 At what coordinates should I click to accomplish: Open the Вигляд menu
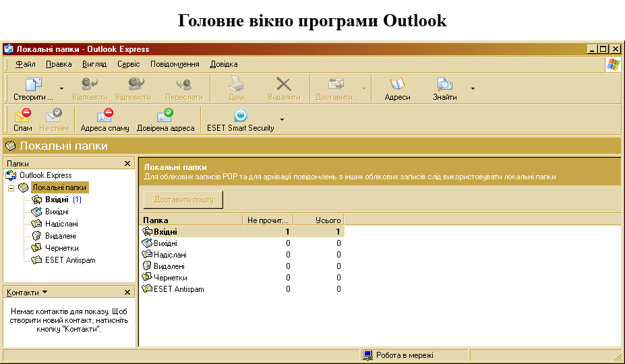(x=94, y=64)
